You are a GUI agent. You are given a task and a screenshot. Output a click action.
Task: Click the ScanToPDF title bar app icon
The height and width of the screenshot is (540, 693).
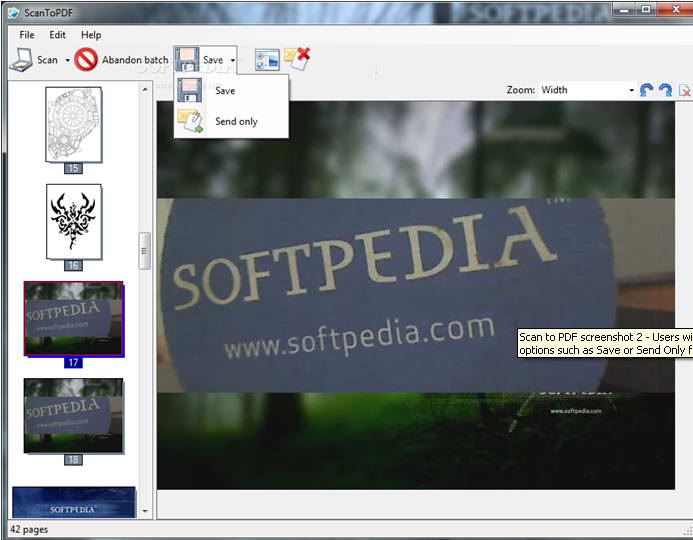[x=14, y=13]
